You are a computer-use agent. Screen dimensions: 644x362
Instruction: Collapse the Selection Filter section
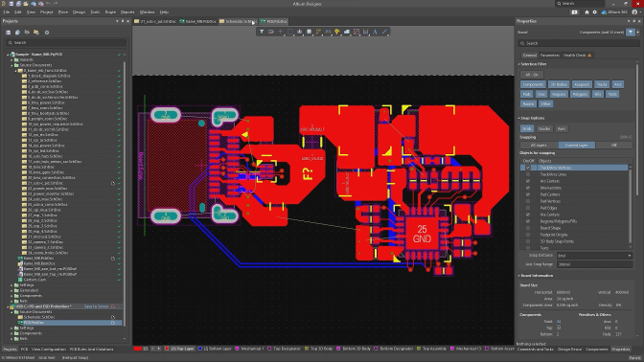click(x=519, y=64)
